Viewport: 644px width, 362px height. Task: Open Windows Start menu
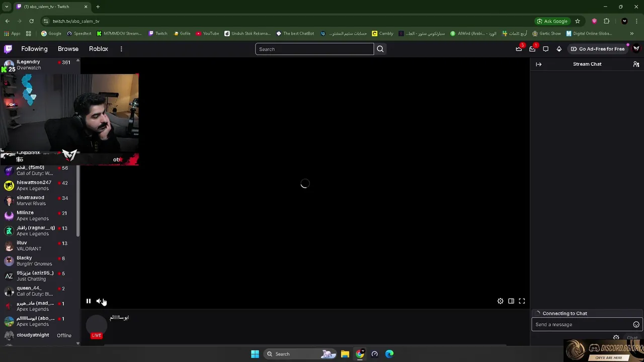[x=255, y=354]
